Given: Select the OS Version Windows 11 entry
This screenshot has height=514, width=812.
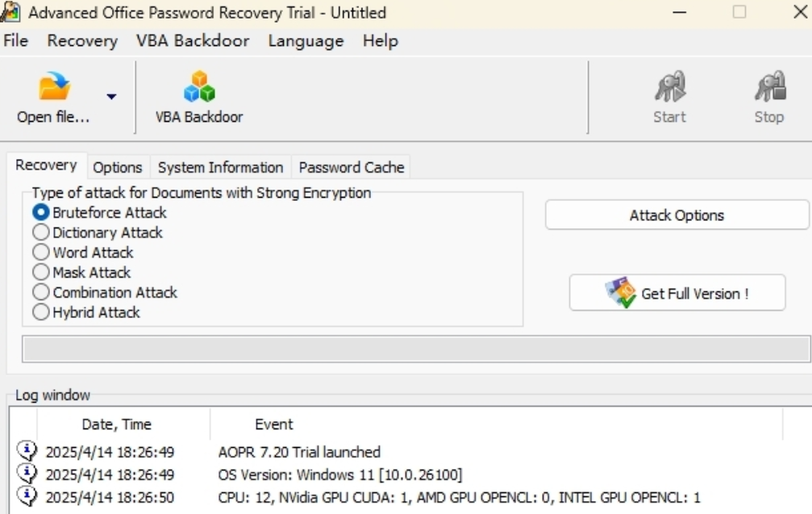Looking at the screenshot, I should [340, 474].
